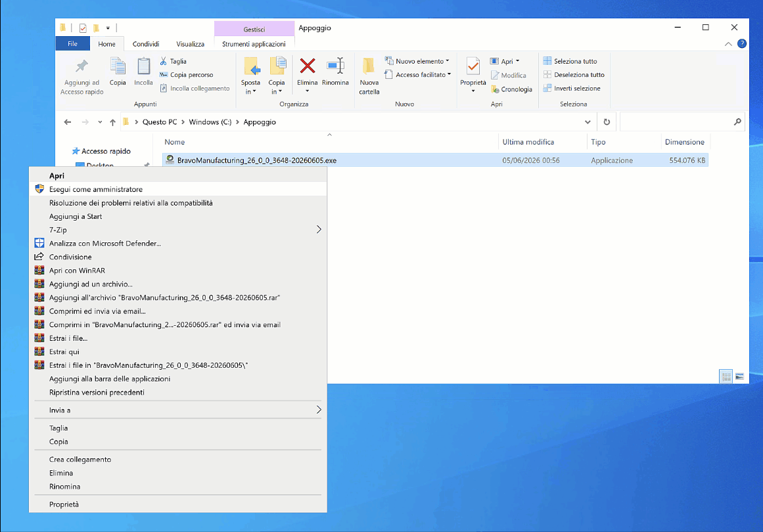Click the Incolla clipboard icon
Screen dimensions: 763x532
143,66
